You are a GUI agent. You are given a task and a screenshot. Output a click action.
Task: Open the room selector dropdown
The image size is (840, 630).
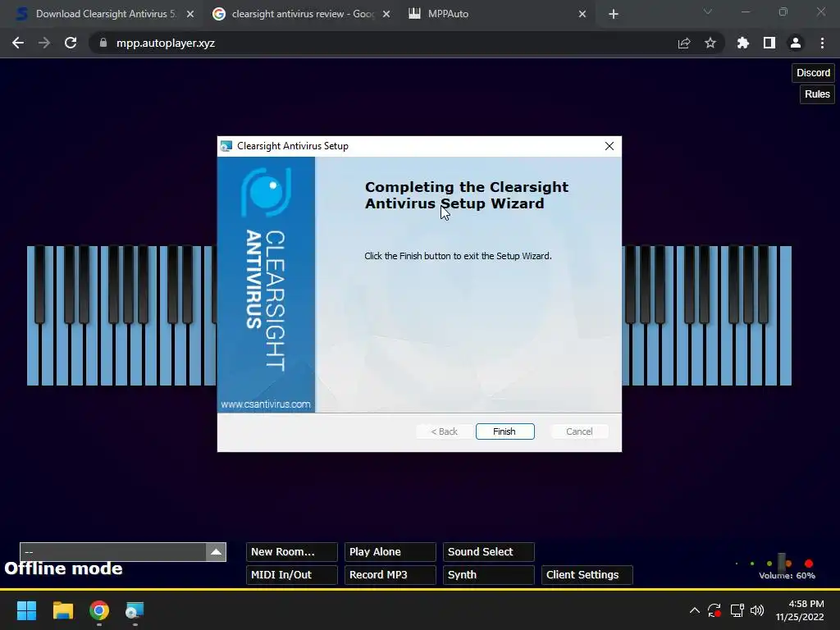pyautogui.click(x=123, y=552)
